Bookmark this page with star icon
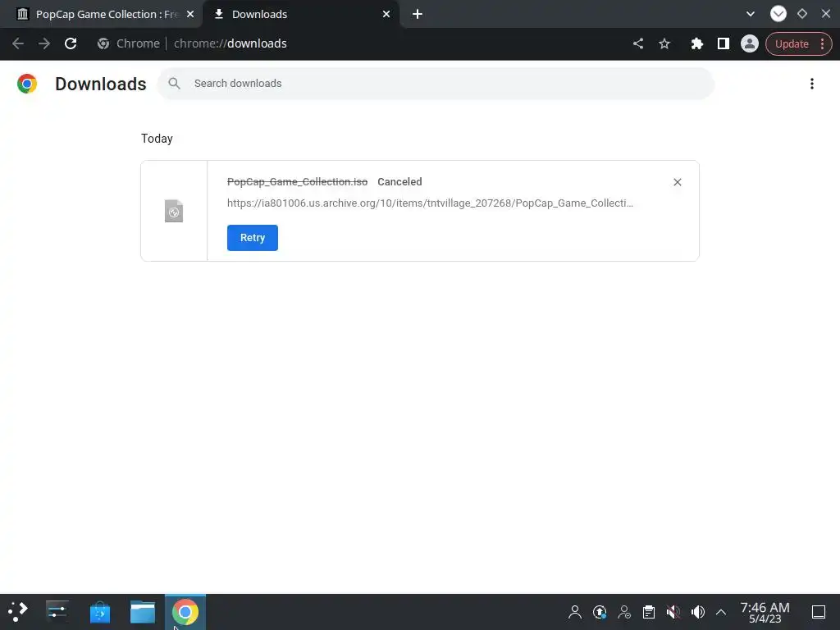This screenshot has height=630, width=840. tap(664, 43)
